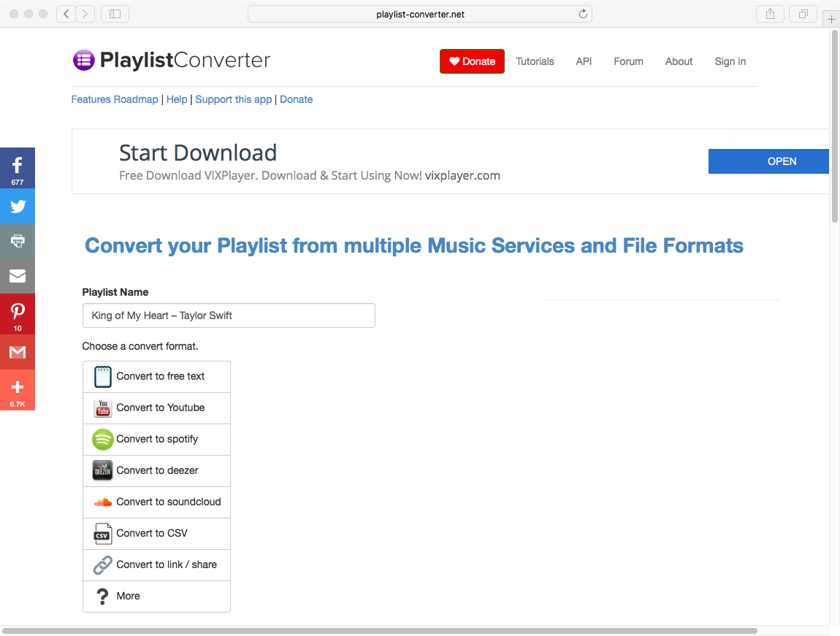Click the Convert your Playlist heading
The height and width of the screenshot is (636, 840).
414,246
